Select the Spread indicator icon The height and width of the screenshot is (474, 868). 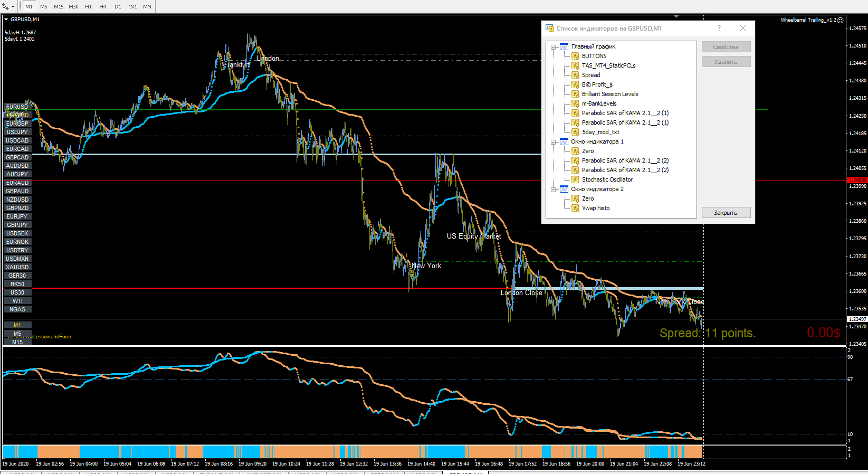tap(575, 75)
